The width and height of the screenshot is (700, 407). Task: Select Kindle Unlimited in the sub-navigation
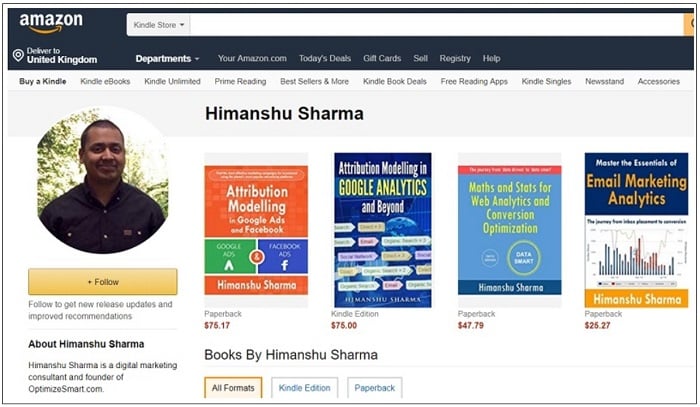pos(172,82)
